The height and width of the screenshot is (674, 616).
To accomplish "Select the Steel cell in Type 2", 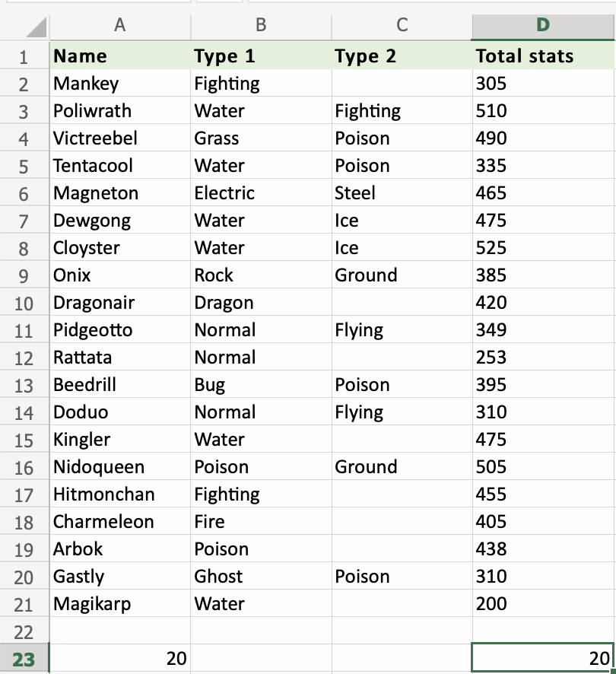I will 402,193.
